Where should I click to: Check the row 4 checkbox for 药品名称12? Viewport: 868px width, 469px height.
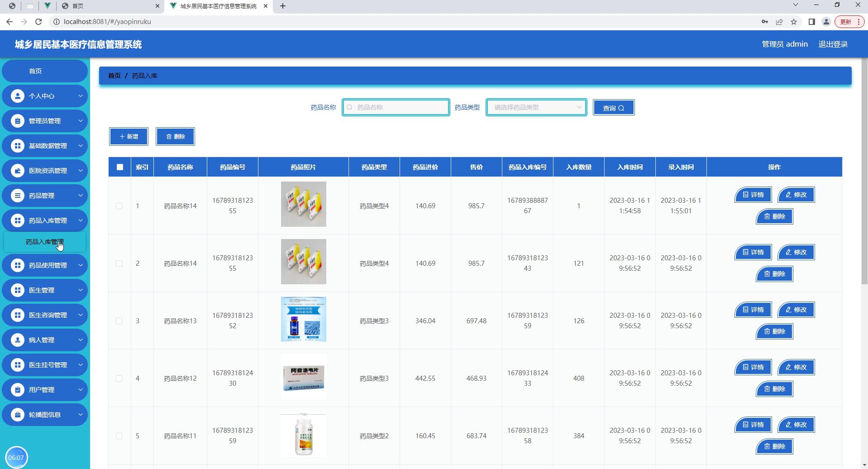pos(119,378)
